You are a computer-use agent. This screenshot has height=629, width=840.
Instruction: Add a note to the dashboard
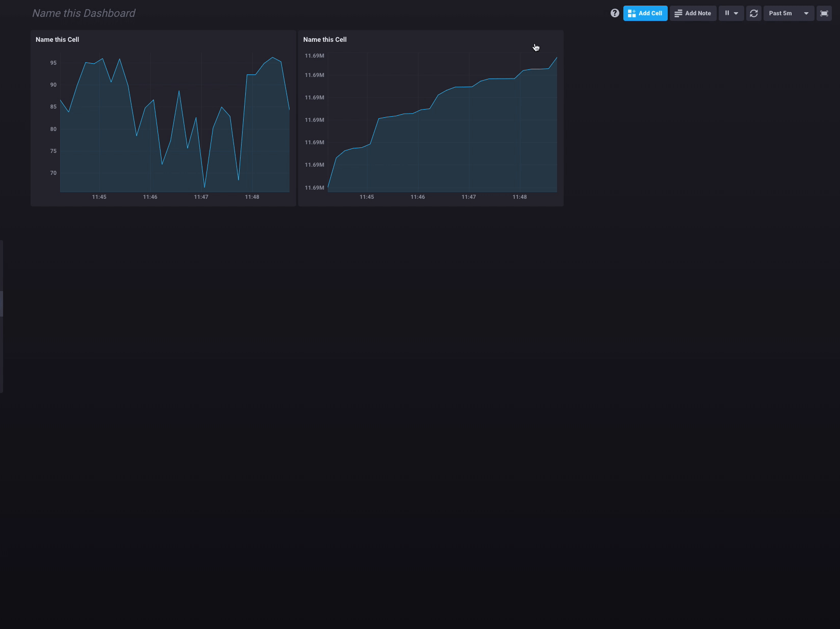[x=693, y=13]
